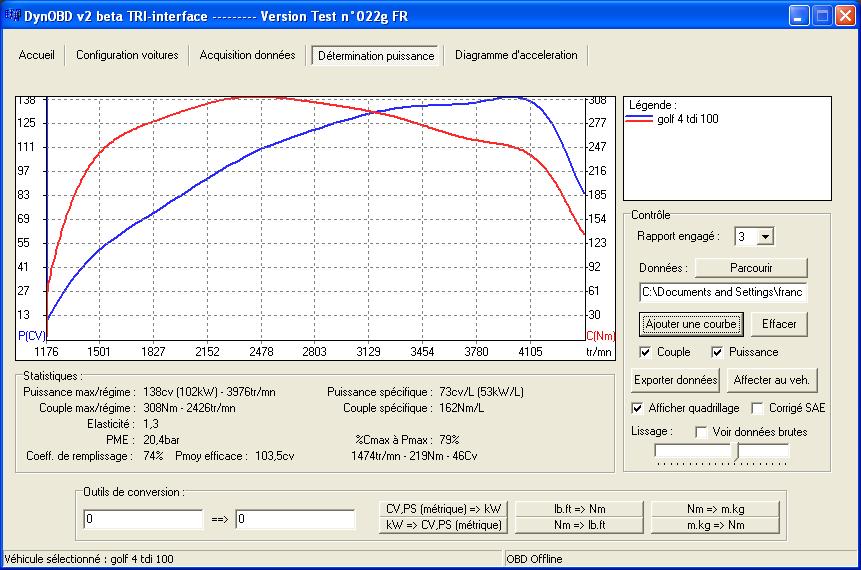Disable Afficher quadrillage checkbox
The height and width of the screenshot is (570, 861).
pos(638,408)
